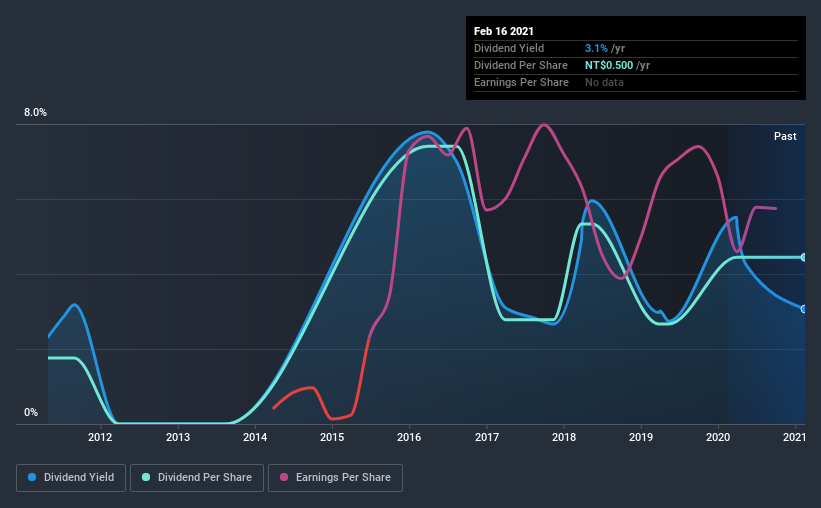The image size is (821, 508).
Task: Click the 2017 x-axis label
Action: 487,437
